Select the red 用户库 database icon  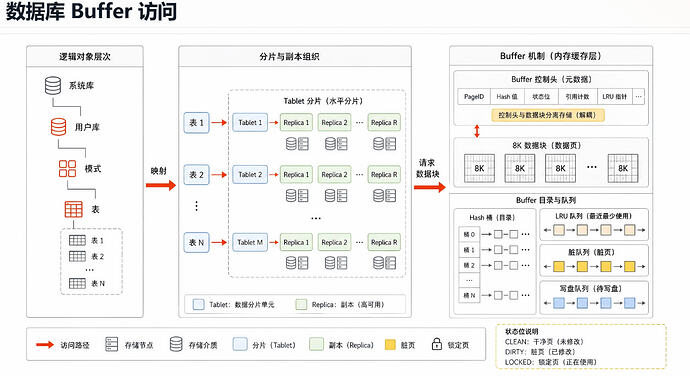58,127
